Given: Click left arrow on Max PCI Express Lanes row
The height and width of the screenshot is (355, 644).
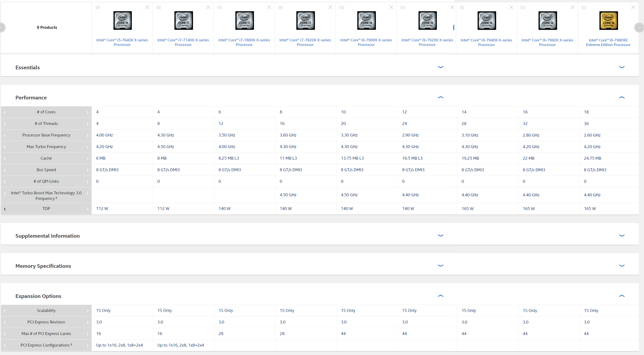Looking at the screenshot, I should click(x=5, y=334).
